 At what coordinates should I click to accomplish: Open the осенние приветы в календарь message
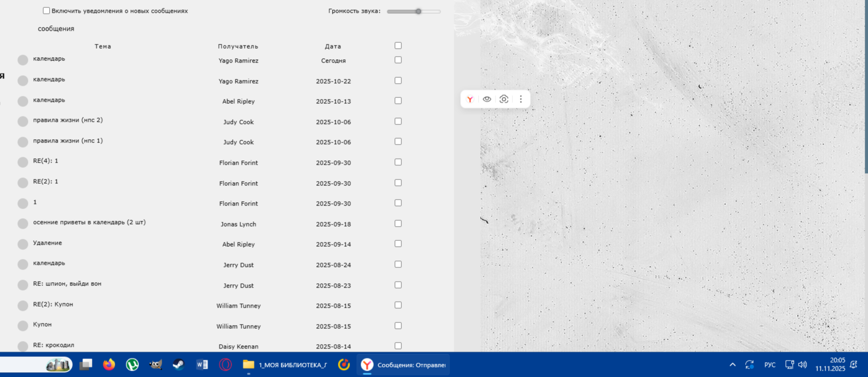89,222
